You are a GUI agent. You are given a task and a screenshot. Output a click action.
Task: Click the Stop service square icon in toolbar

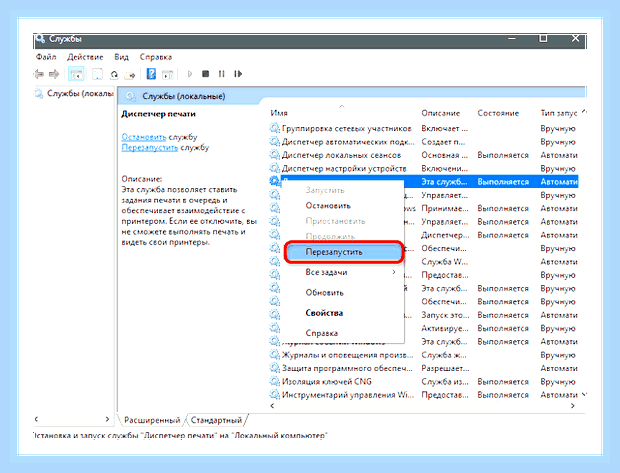pyautogui.click(x=205, y=74)
